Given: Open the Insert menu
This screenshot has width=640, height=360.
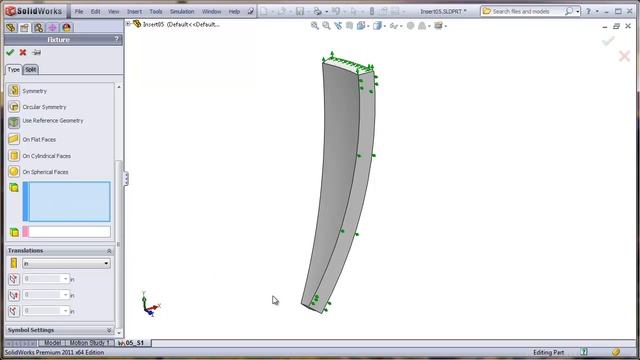Looking at the screenshot, I should pyautogui.click(x=134, y=11).
